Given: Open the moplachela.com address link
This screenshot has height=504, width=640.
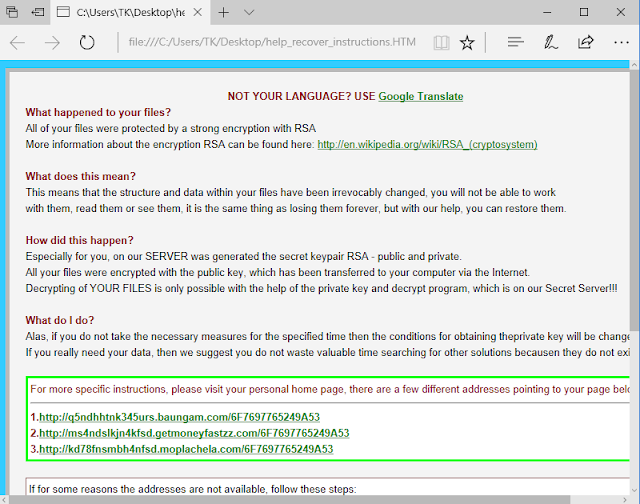Looking at the screenshot, I should tap(186, 449).
